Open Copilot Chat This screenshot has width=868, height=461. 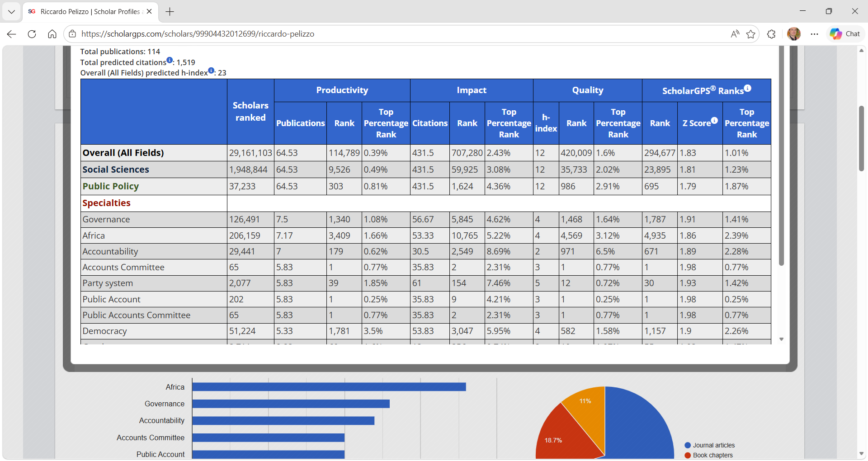845,34
